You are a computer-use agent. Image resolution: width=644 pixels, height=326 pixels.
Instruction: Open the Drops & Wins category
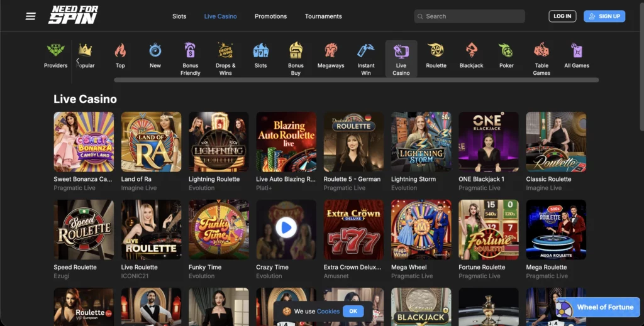click(x=226, y=50)
